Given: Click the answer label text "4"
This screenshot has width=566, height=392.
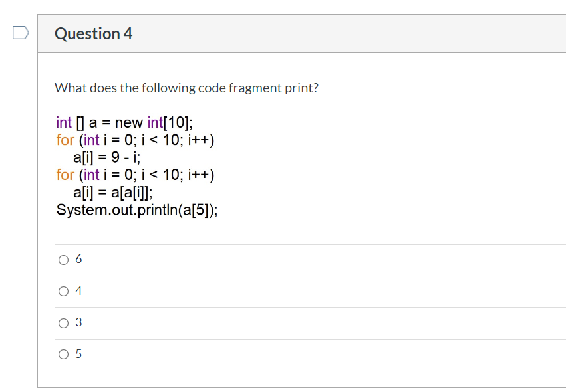Looking at the screenshot, I should pos(78,290).
